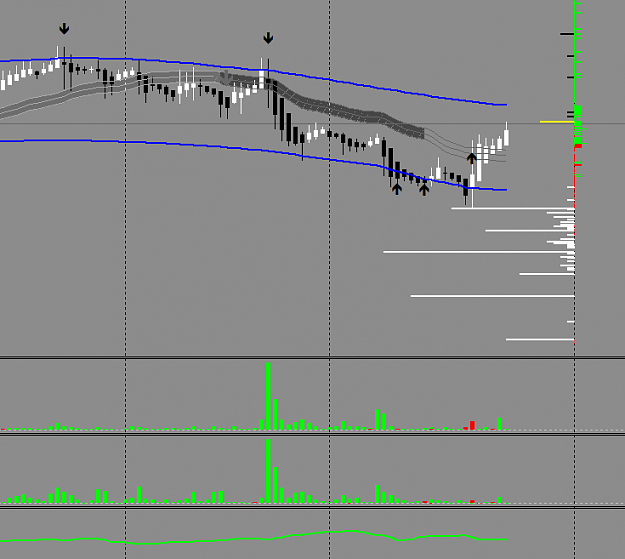Select the horizontal gray current price line

point(312,124)
